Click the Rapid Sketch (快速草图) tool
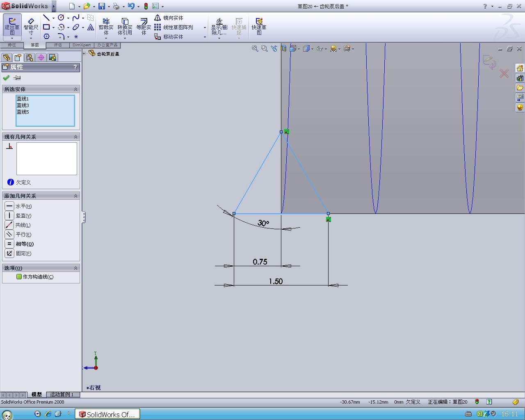The image size is (525, 420). [x=259, y=27]
